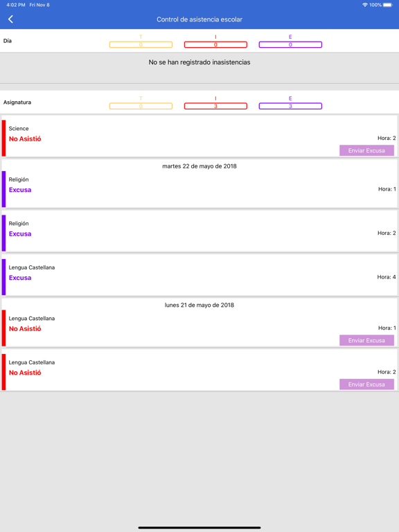The image size is (399, 532).
Task: Select the Día purple E counter box
Action: click(x=290, y=44)
